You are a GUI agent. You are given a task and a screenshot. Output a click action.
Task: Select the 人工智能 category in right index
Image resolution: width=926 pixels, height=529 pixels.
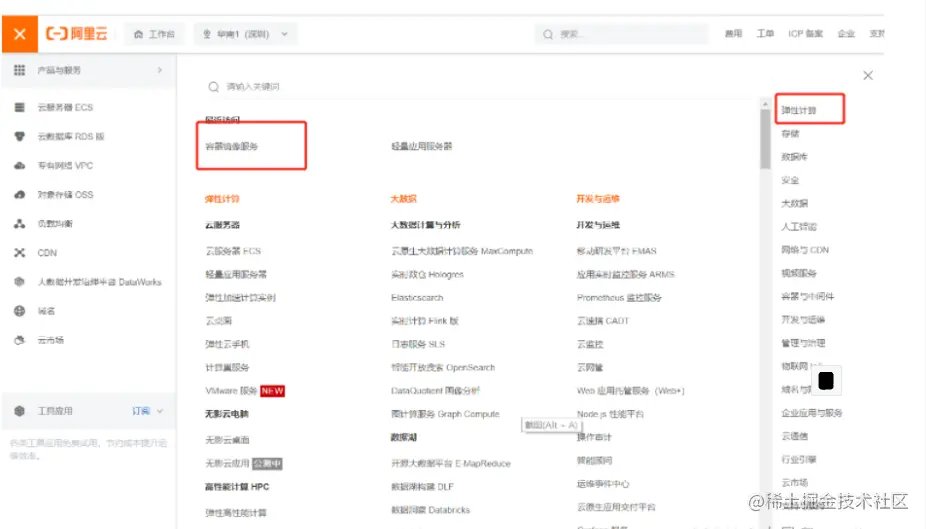[798, 227]
